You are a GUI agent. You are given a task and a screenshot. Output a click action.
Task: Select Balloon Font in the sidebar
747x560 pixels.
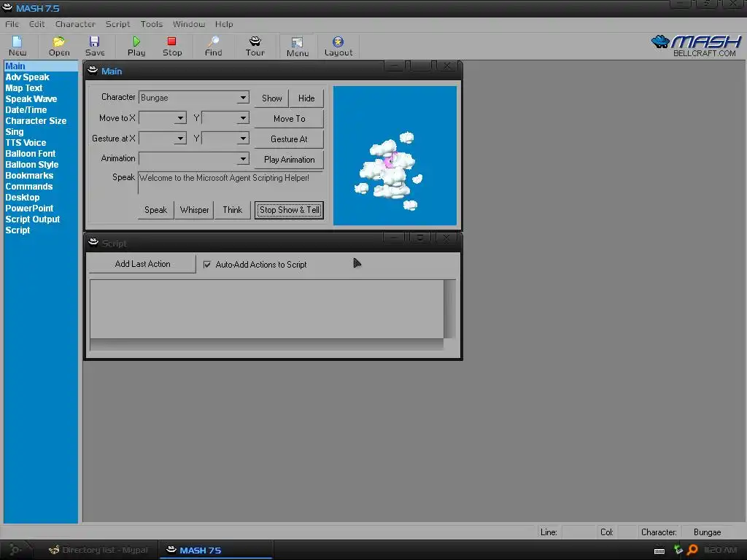pyautogui.click(x=31, y=154)
